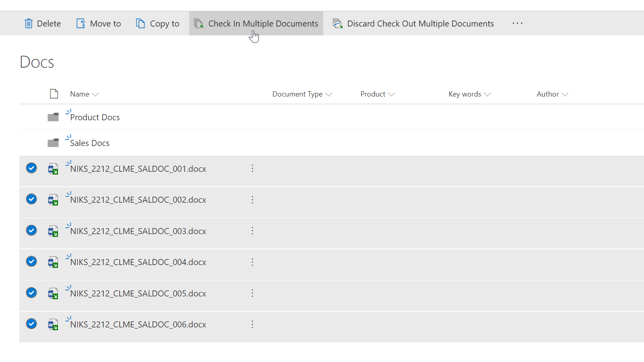Open the Document Type column menu
This screenshot has height=362, width=644.
(x=302, y=94)
